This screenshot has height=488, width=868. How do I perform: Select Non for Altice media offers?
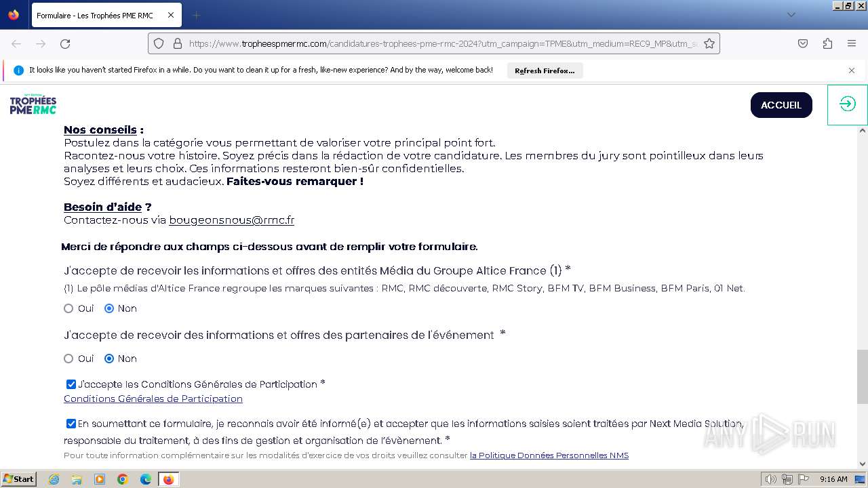[109, 308]
